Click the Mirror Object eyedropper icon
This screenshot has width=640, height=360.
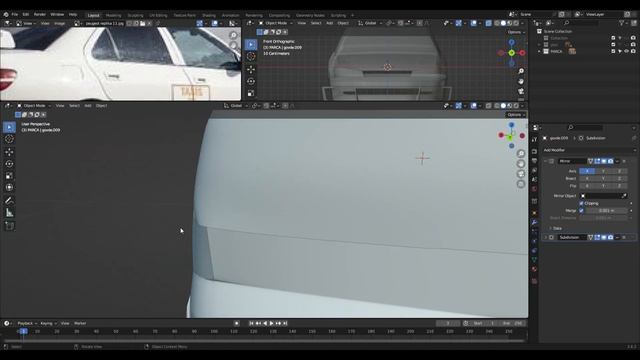tap(624, 196)
